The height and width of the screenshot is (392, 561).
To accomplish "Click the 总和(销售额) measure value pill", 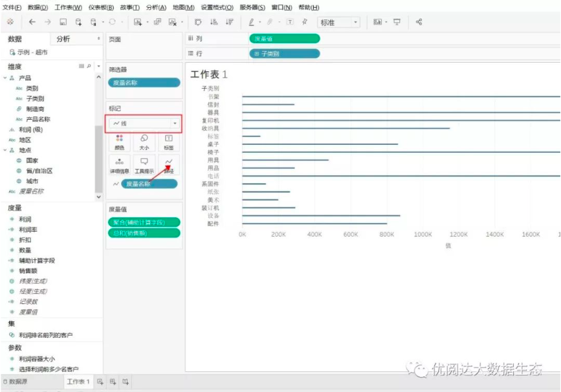I will [143, 233].
